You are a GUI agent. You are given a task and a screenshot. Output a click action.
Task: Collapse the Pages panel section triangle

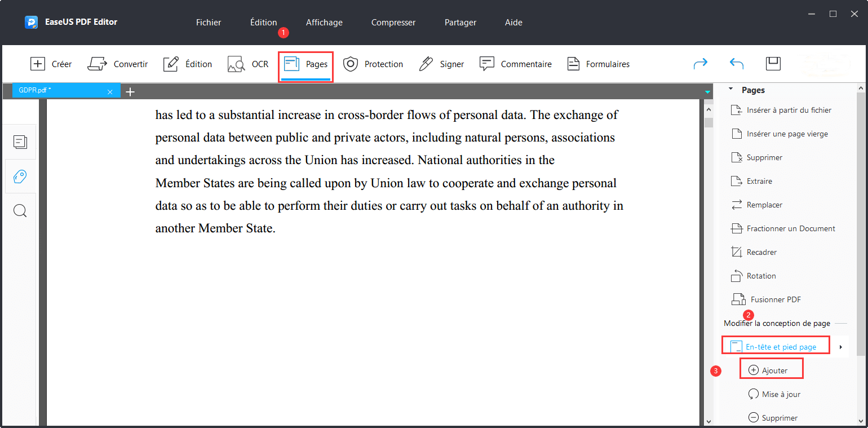click(x=731, y=90)
